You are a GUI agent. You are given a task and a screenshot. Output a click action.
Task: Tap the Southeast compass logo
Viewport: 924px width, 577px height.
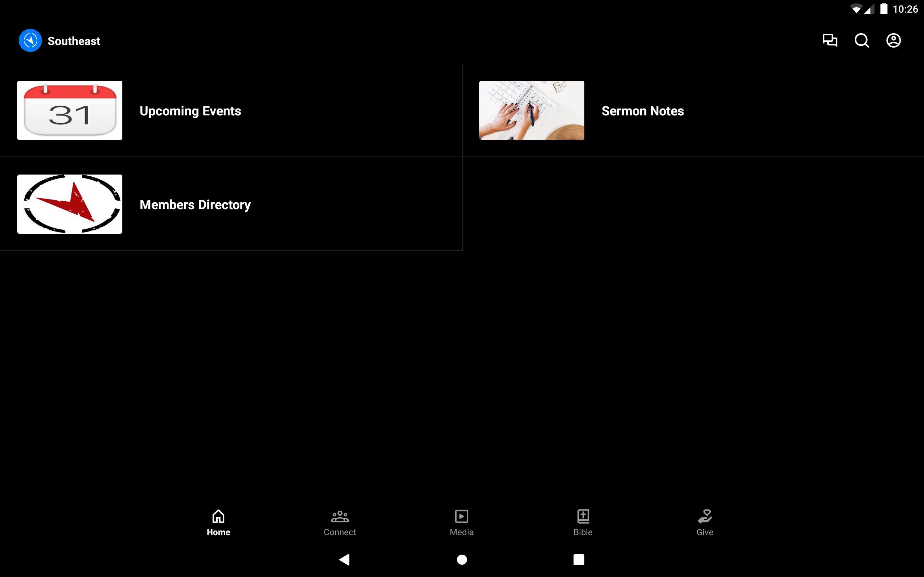[x=30, y=40]
